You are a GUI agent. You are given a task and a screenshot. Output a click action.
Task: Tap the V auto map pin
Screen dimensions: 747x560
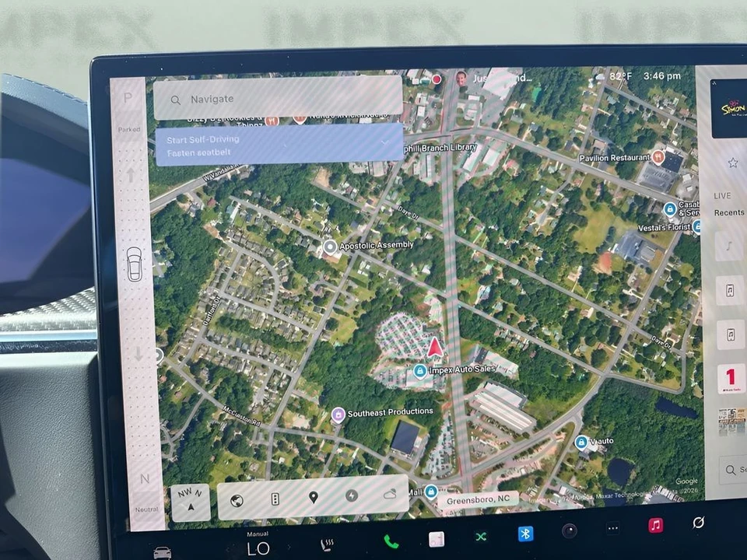[x=580, y=443]
